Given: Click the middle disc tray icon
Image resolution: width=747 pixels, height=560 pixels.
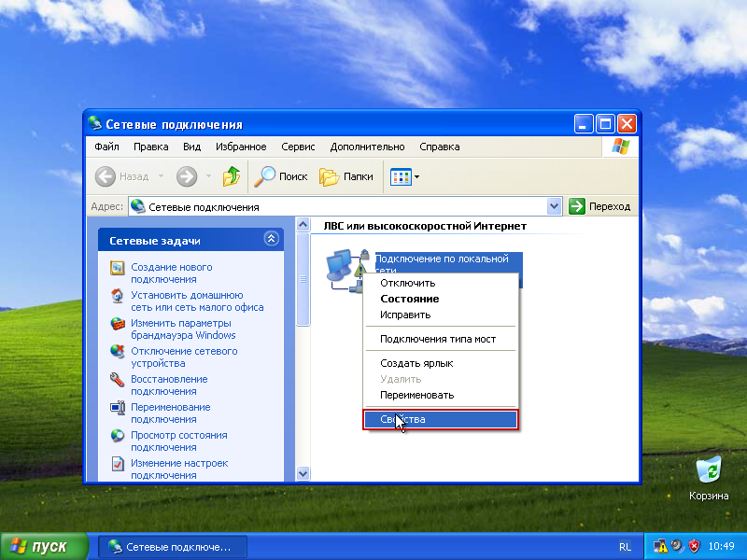Looking at the screenshot, I should [x=677, y=546].
